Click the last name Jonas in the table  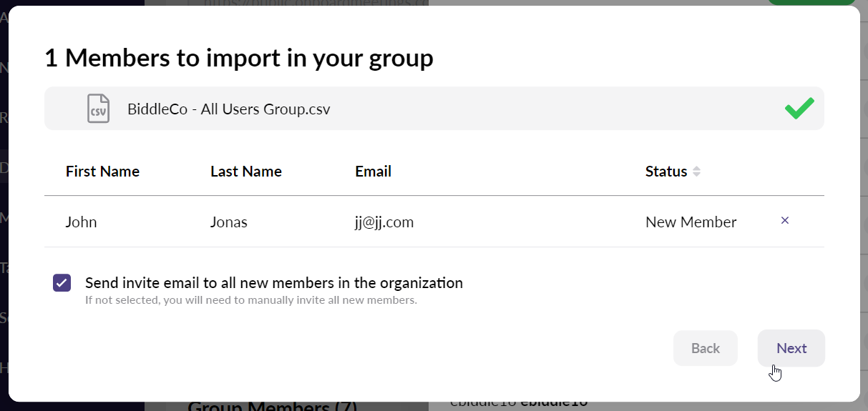[x=228, y=222]
